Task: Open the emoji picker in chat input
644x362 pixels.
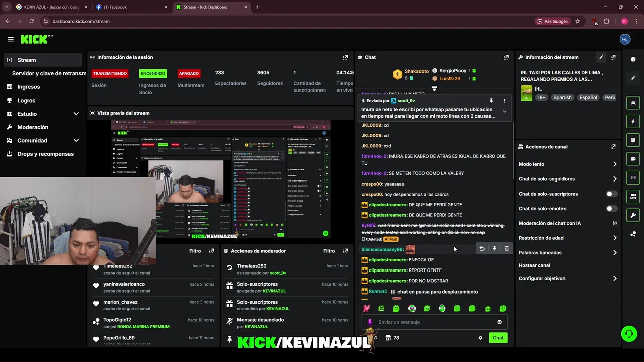Action: tap(499, 322)
